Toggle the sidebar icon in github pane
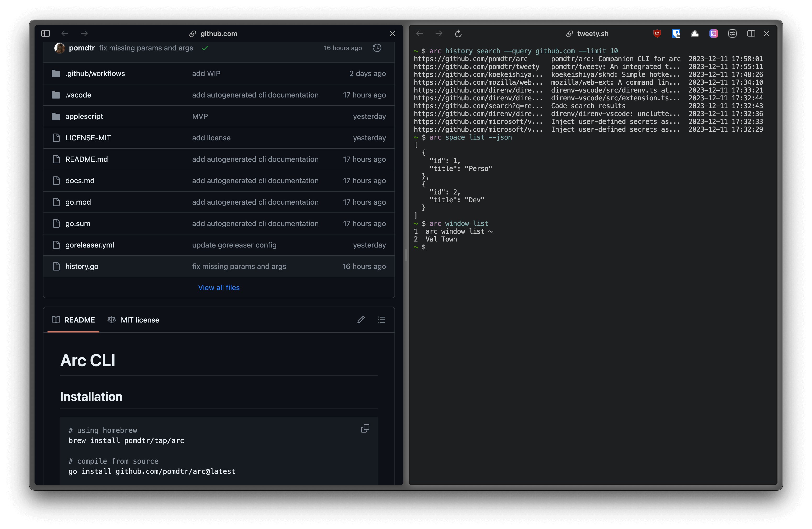 pyautogui.click(x=46, y=33)
